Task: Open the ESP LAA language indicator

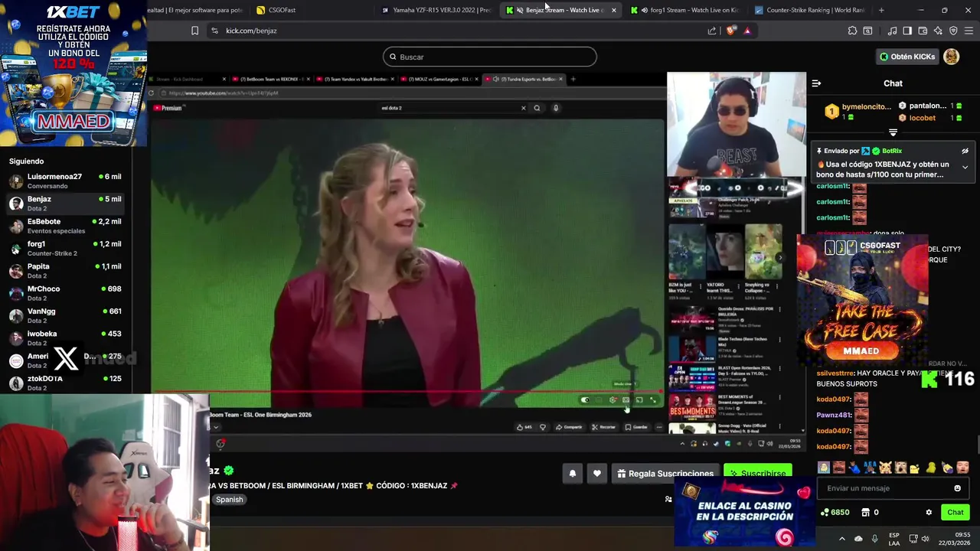Action: point(894,539)
